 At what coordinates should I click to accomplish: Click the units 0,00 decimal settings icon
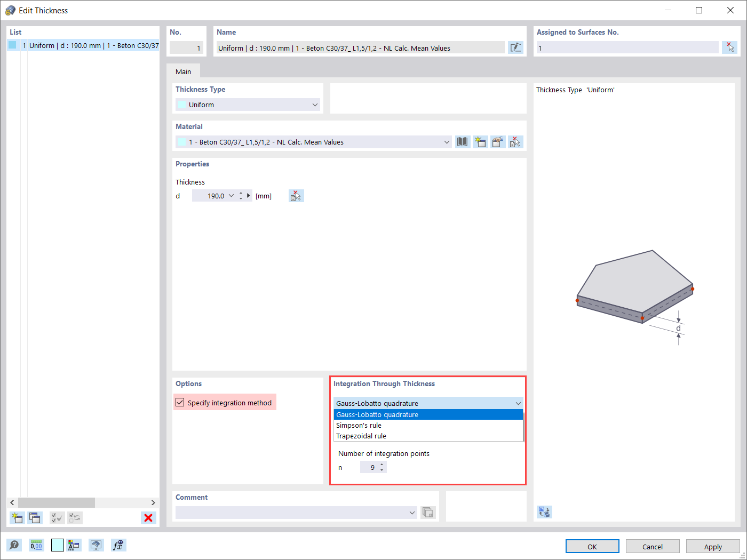[x=36, y=545]
